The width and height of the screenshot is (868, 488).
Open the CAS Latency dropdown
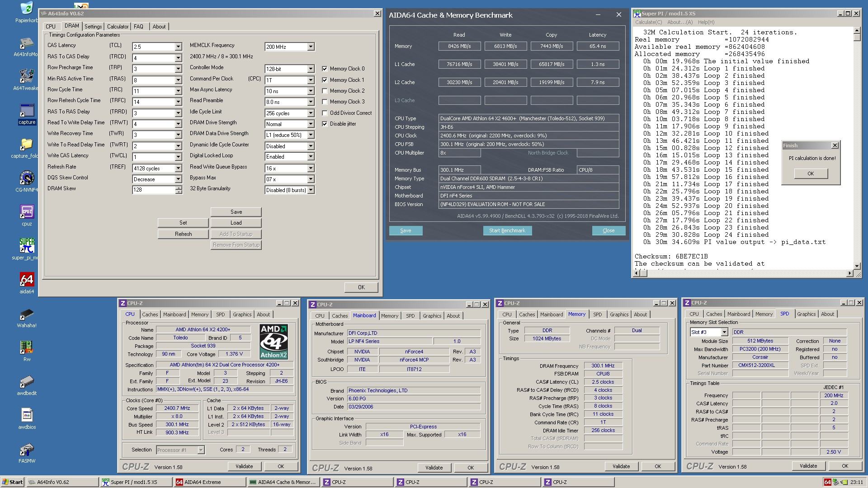point(178,47)
